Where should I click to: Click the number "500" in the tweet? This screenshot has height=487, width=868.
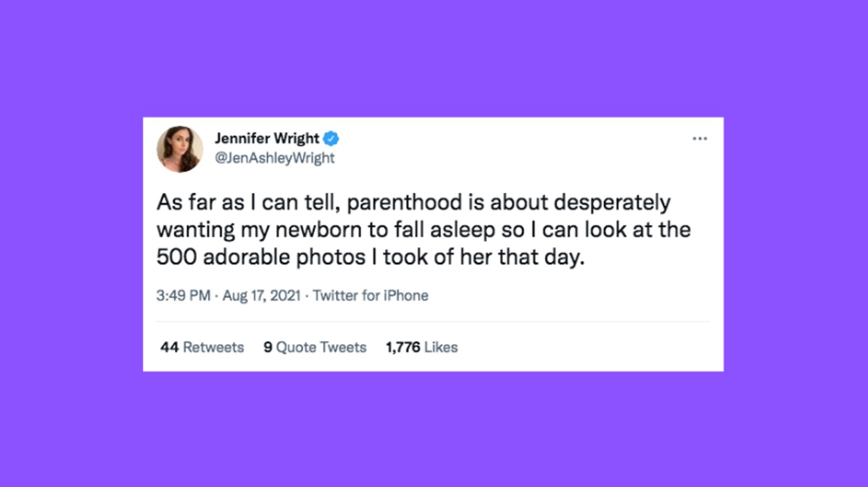176,257
